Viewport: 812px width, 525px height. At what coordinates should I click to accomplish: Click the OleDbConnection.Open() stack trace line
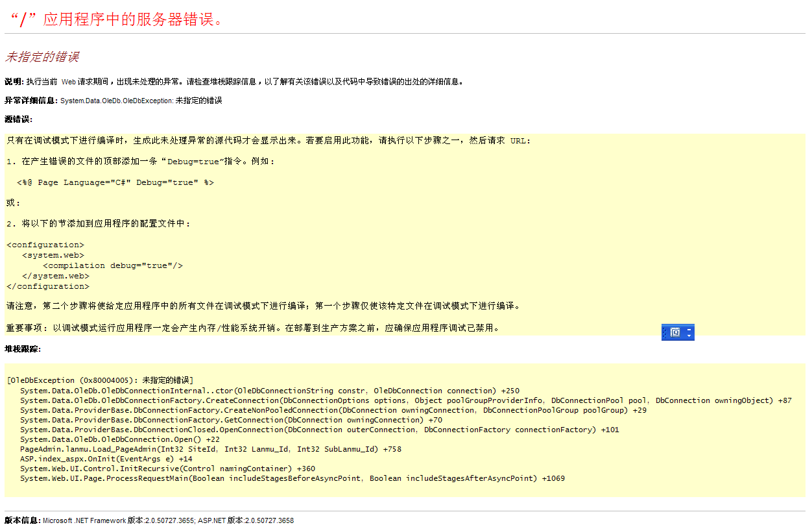(x=119, y=439)
